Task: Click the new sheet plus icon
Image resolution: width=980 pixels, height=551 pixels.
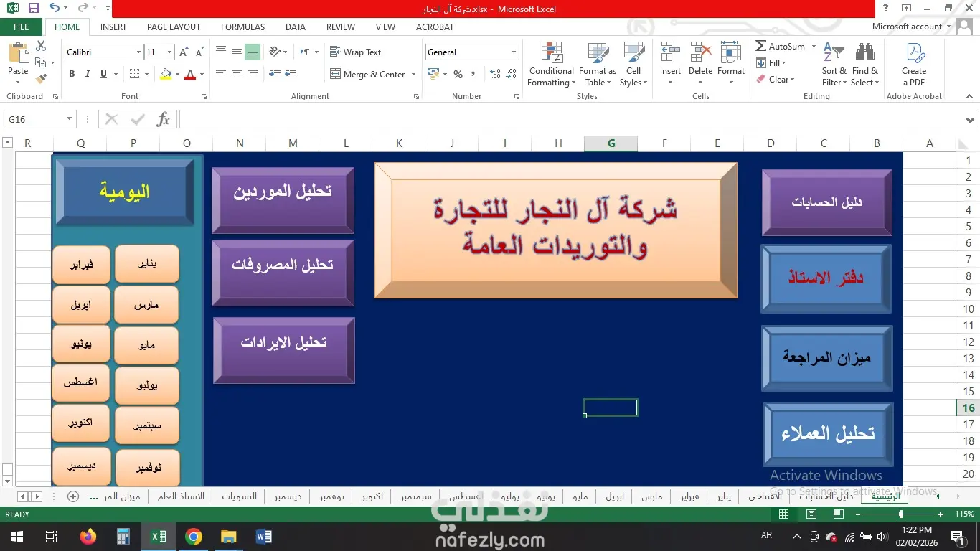Action: [73, 496]
